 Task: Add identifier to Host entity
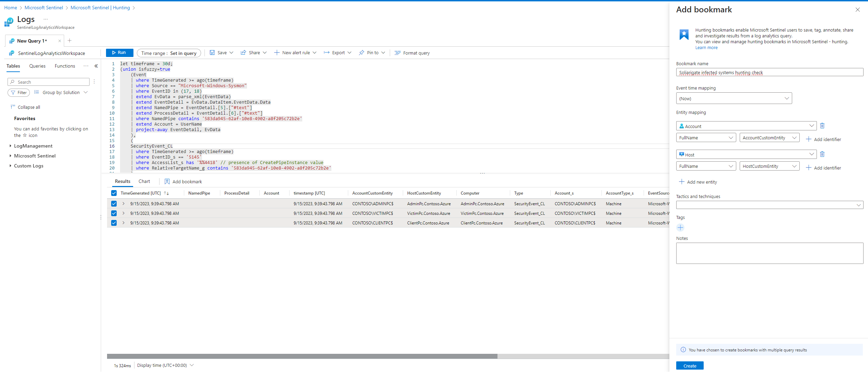(823, 168)
